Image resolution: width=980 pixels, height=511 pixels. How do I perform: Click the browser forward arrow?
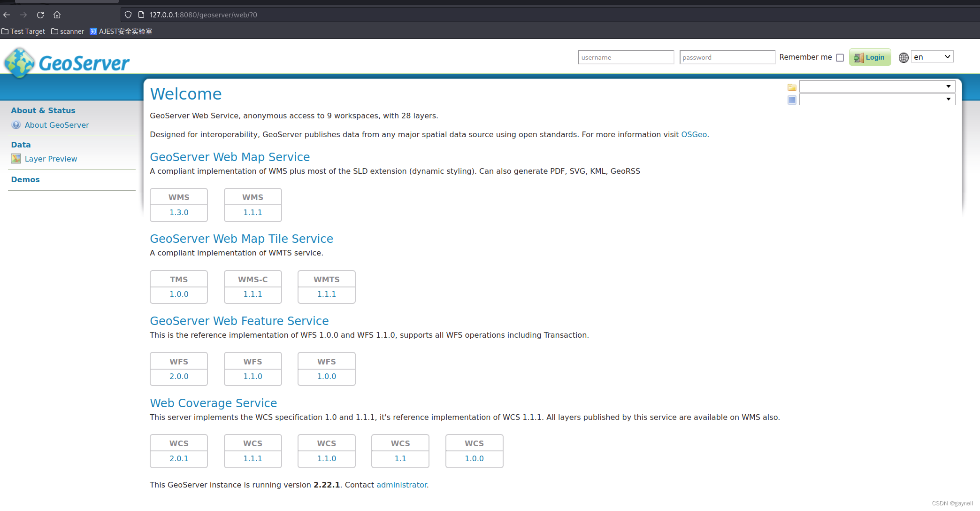click(23, 15)
